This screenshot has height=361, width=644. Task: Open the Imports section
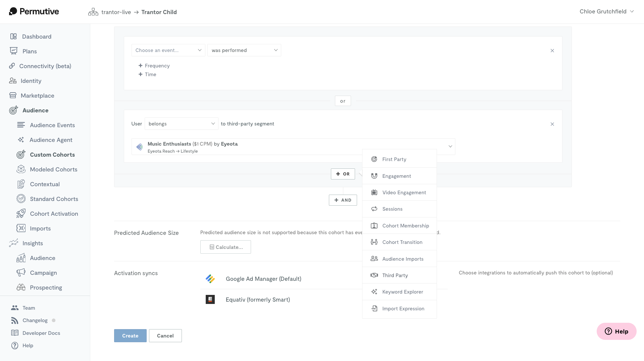pos(40,228)
